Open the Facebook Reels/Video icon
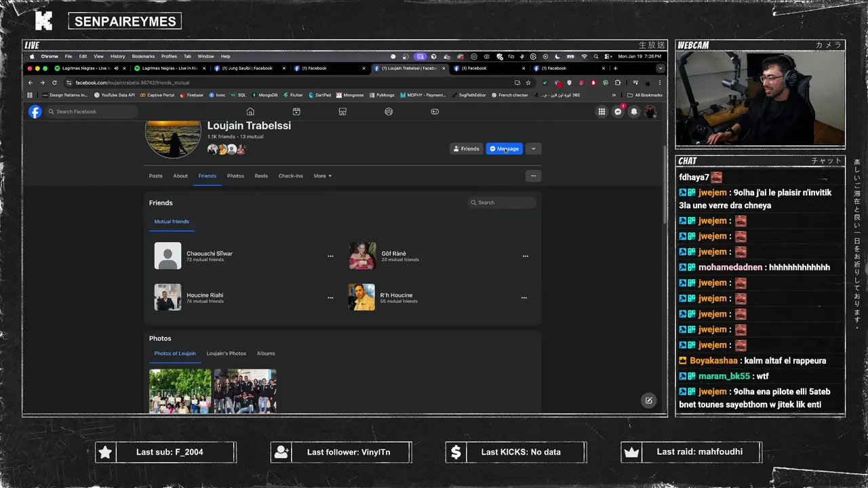Viewport: 868px width, 488px height. click(296, 112)
